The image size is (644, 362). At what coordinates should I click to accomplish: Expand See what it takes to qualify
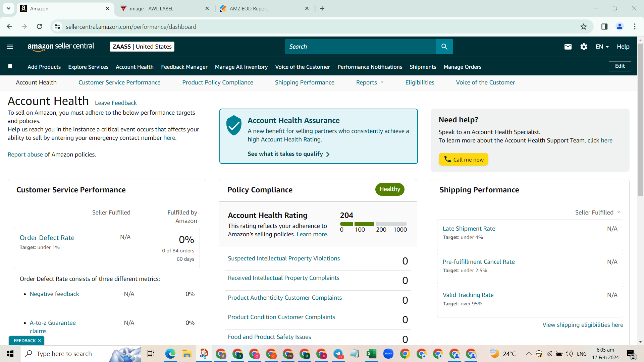[x=288, y=154]
